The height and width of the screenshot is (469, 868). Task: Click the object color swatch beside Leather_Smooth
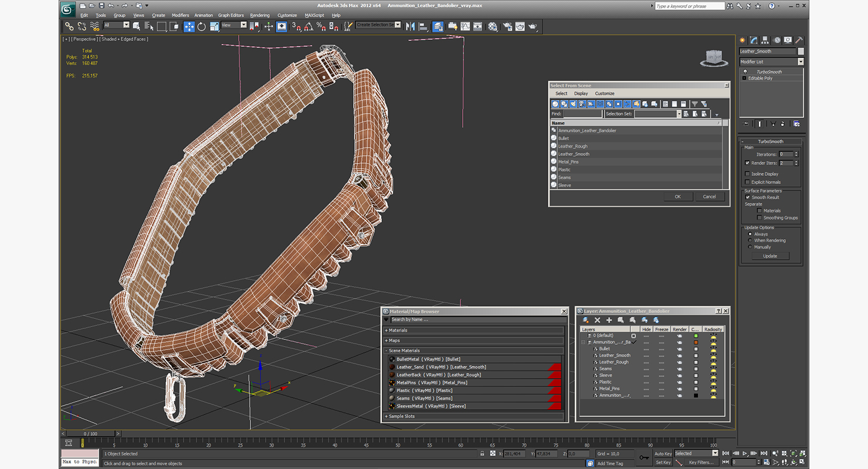point(801,52)
